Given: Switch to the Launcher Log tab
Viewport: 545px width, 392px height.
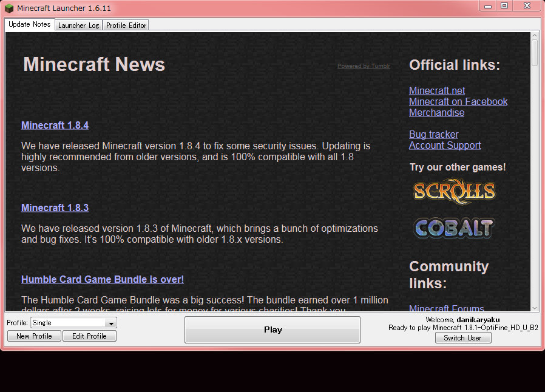Looking at the screenshot, I should click(x=78, y=25).
